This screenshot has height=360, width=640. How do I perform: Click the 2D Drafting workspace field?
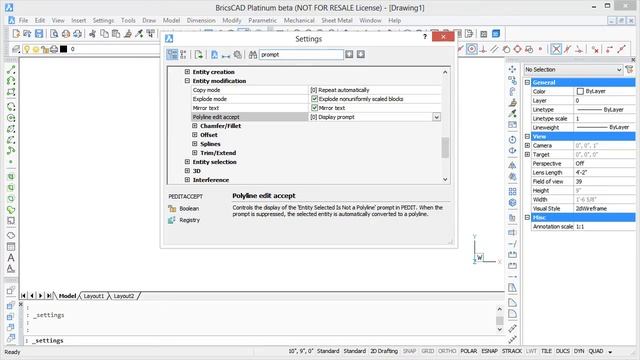coord(384,351)
